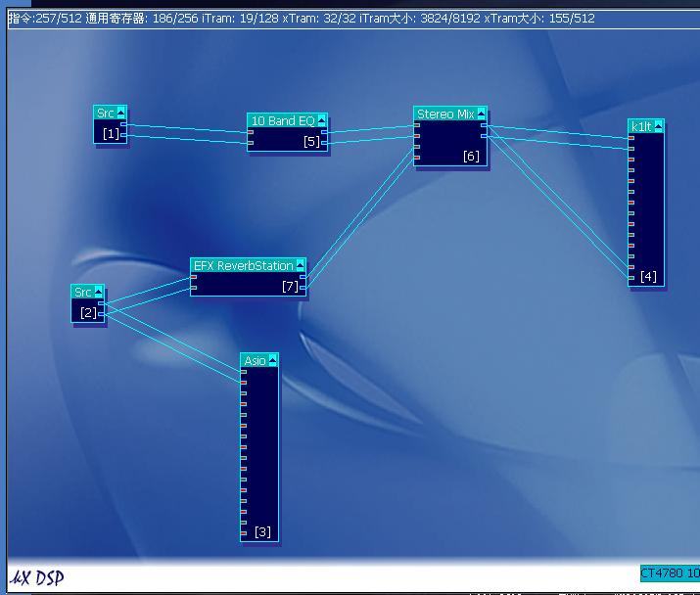Screen dimensions: 700x595
Task: Select the k1lt module title
Action: 641,126
